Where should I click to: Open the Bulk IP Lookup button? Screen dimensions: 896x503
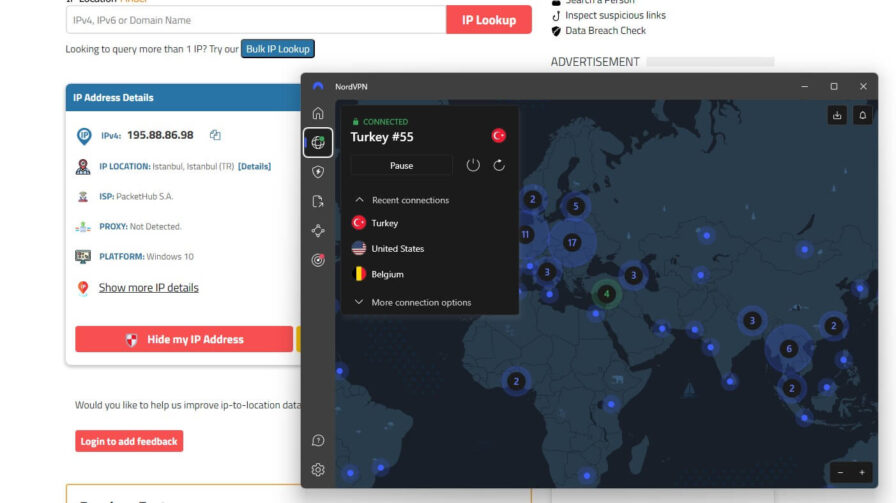click(x=278, y=49)
